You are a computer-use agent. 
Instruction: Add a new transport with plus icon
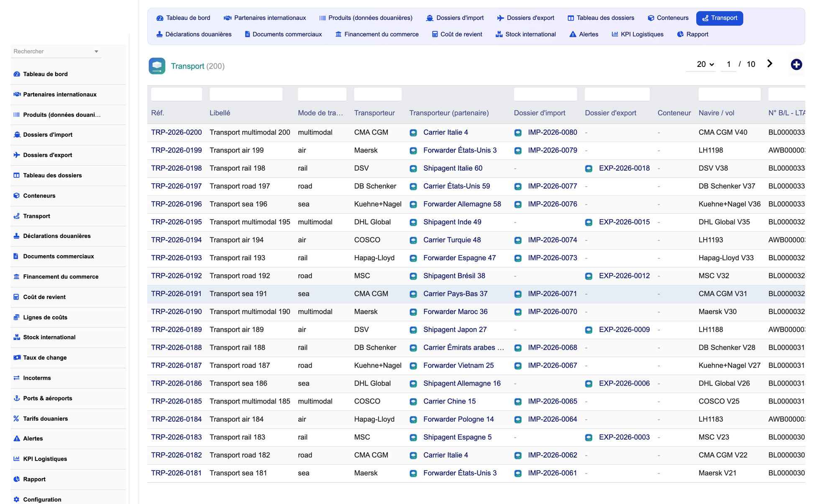pos(796,64)
